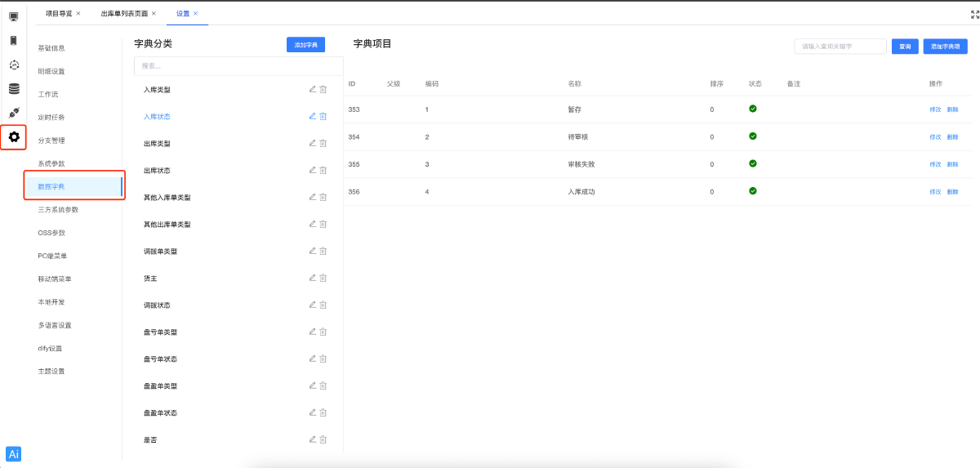Click the 入库成功 name cell
The image size is (980, 468).
tap(581, 191)
